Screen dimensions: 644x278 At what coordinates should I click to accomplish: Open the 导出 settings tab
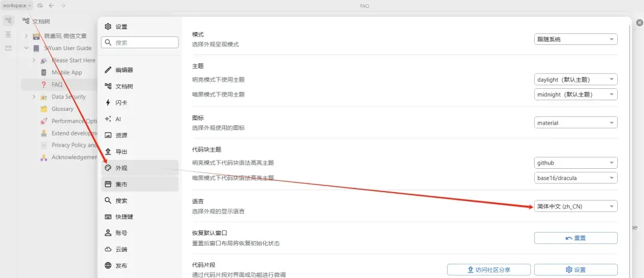pyautogui.click(x=140, y=152)
